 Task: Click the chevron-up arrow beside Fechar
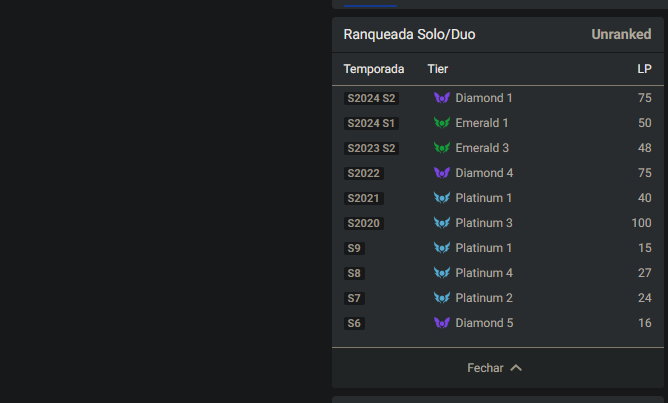pyautogui.click(x=516, y=368)
